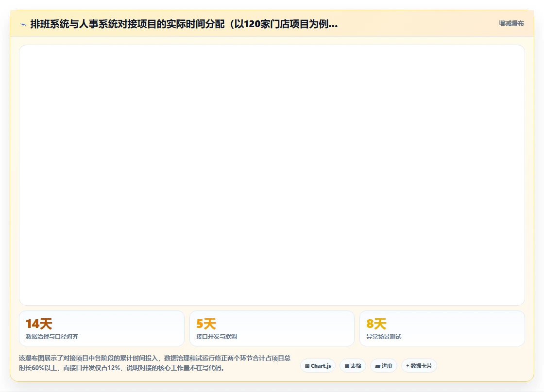Select the Chart.js tag pill

318,366
